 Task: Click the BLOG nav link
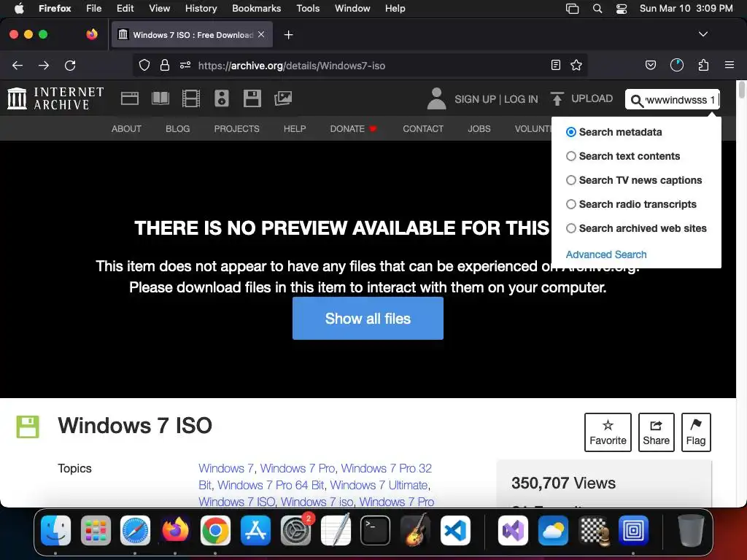click(x=178, y=129)
